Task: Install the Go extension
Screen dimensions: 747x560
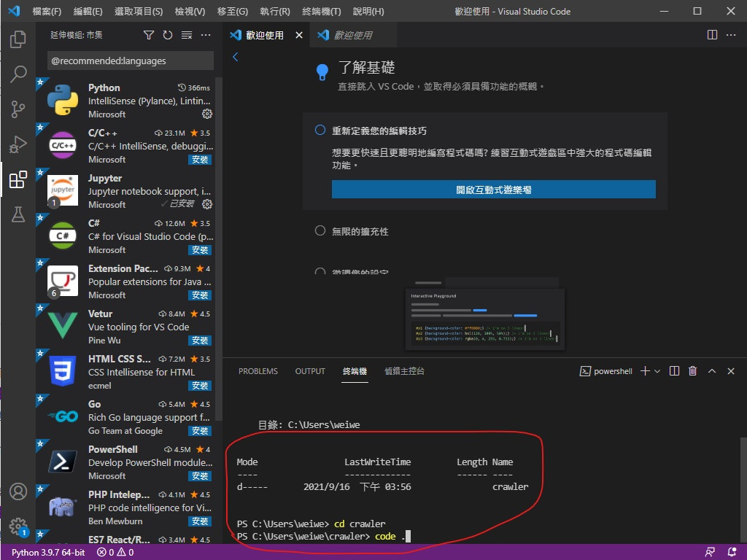Action: pos(200,431)
